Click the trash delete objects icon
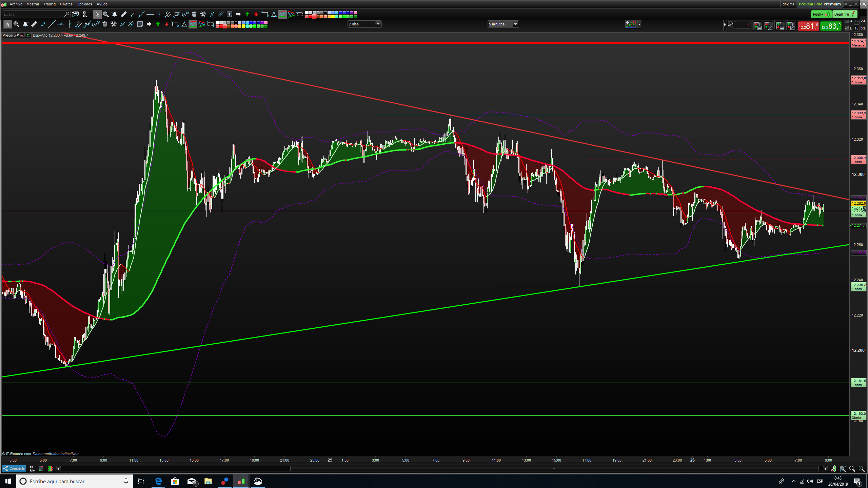Viewport: 868px width, 488px height. 194,14
